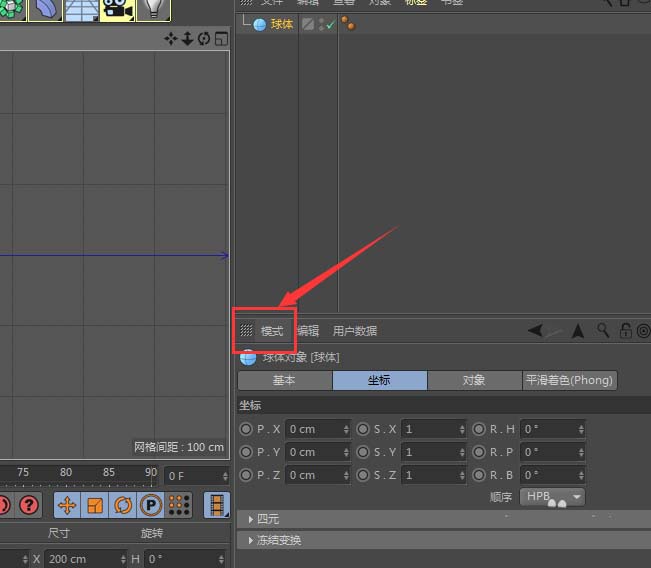Click the orange scale cube icon
This screenshot has width=651, height=568.
tap(95, 505)
